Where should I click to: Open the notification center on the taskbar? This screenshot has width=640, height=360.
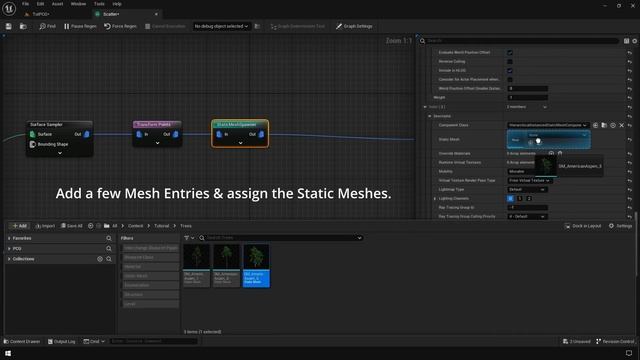click(629, 353)
